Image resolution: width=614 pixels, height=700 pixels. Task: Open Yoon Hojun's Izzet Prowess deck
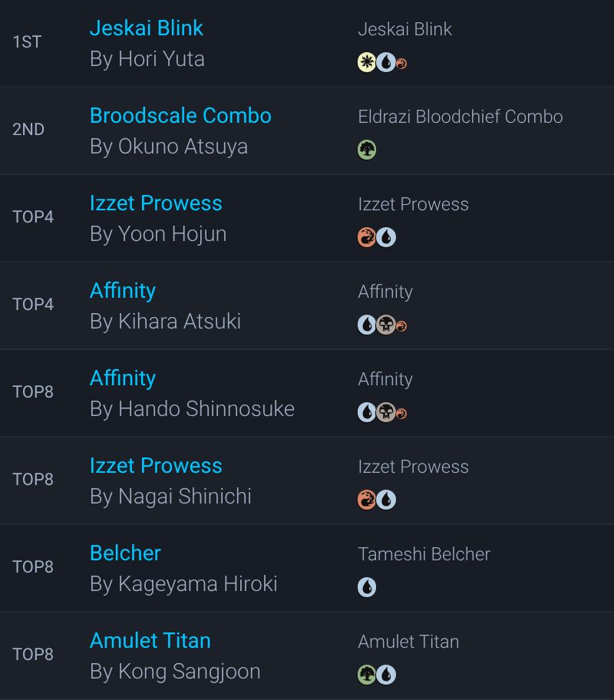156,203
